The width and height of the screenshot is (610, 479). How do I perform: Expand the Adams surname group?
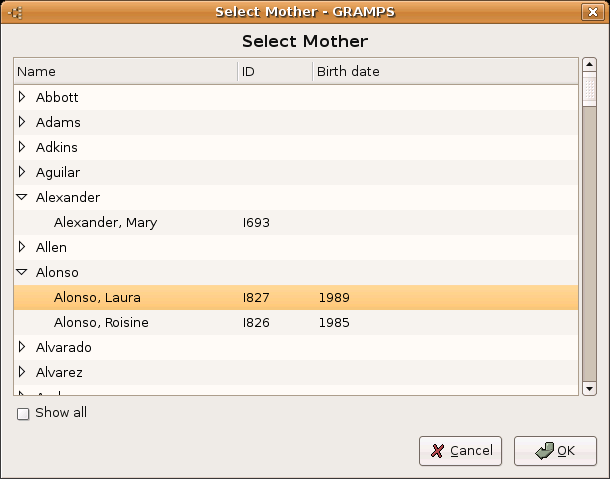22,122
